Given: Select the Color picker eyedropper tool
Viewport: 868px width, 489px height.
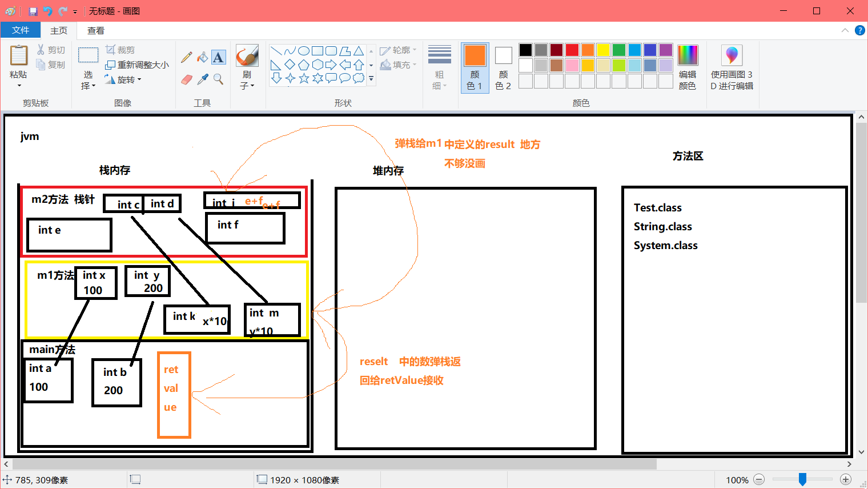Looking at the screenshot, I should coord(202,79).
